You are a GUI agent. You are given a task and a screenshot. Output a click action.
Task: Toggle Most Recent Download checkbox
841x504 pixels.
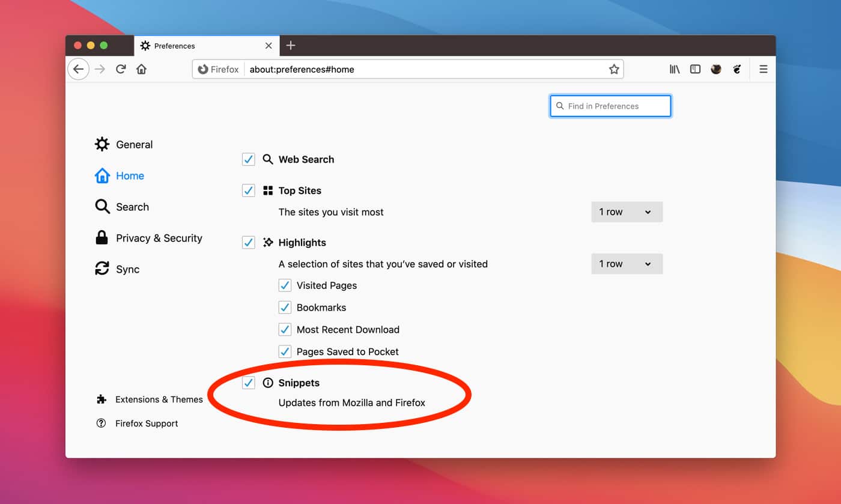pos(285,330)
